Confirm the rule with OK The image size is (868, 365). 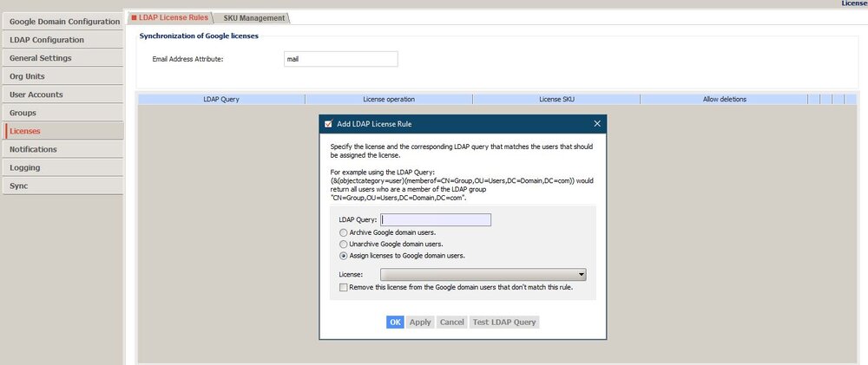point(395,322)
